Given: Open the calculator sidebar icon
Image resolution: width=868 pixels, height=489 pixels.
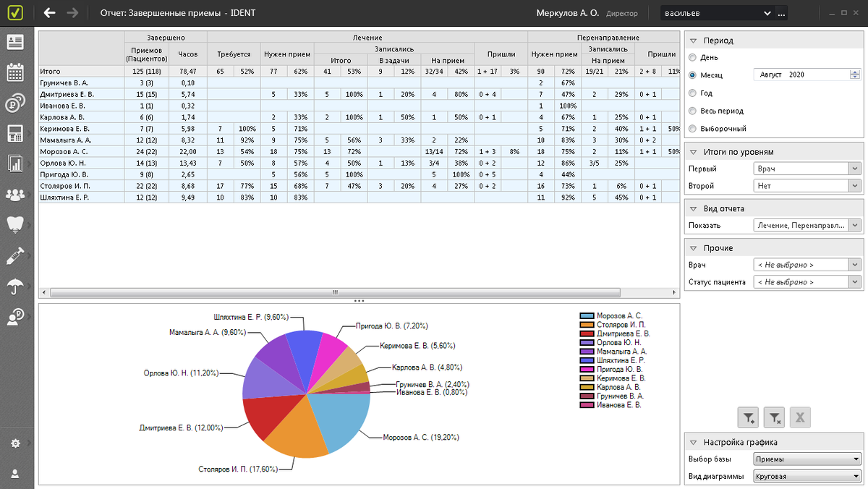Looking at the screenshot, I should tap(14, 133).
